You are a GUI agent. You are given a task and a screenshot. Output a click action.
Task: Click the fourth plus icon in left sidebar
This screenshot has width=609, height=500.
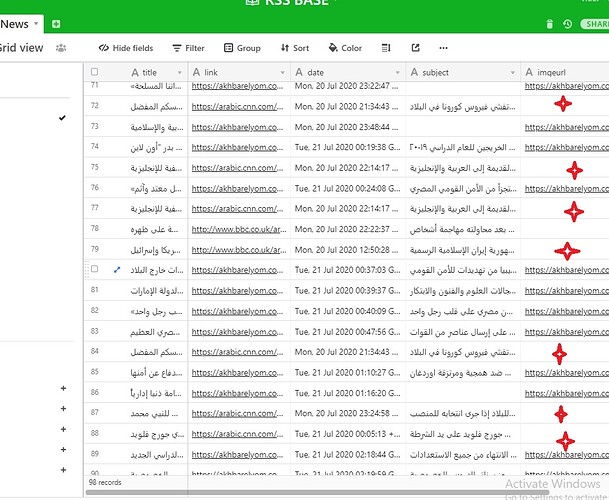tap(63, 449)
